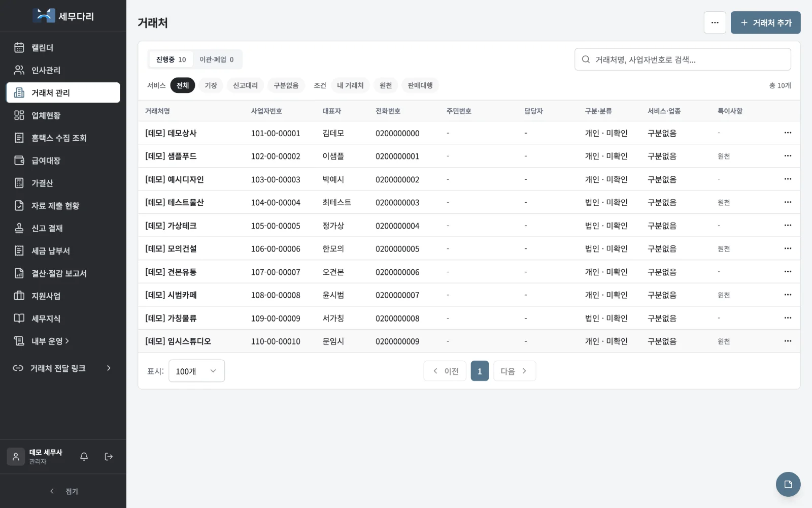Go to 다음 page
This screenshot has width=812, height=508.
(514, 371)
